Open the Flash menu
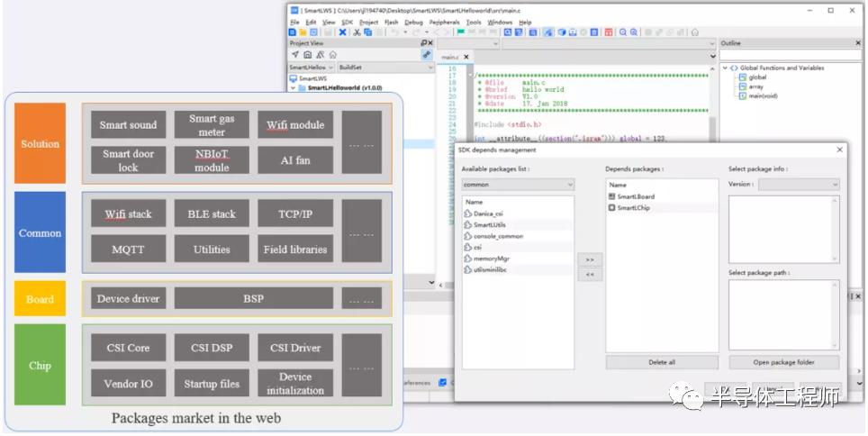 (392, 23)
